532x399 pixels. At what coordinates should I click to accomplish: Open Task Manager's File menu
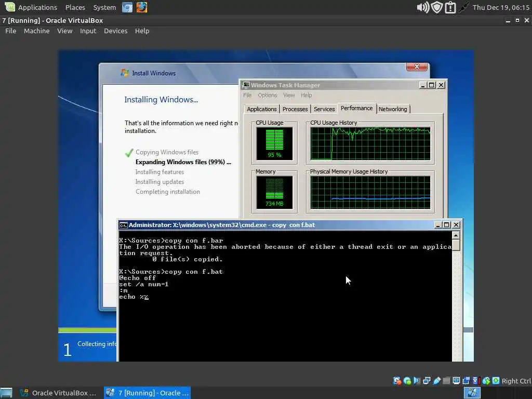coord(247,96)
